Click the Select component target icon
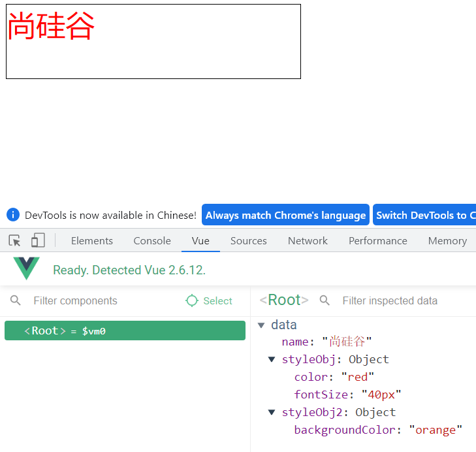This screenshot has width=476, height=452. (192, 300)
